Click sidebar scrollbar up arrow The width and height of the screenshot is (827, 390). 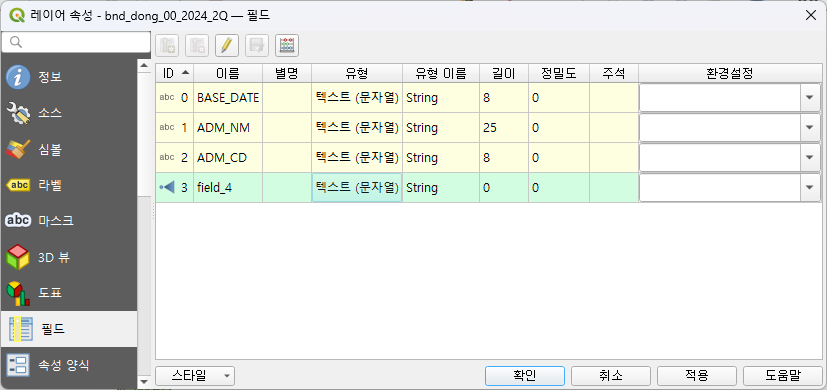pyautogui.click(x=143, y=65)
